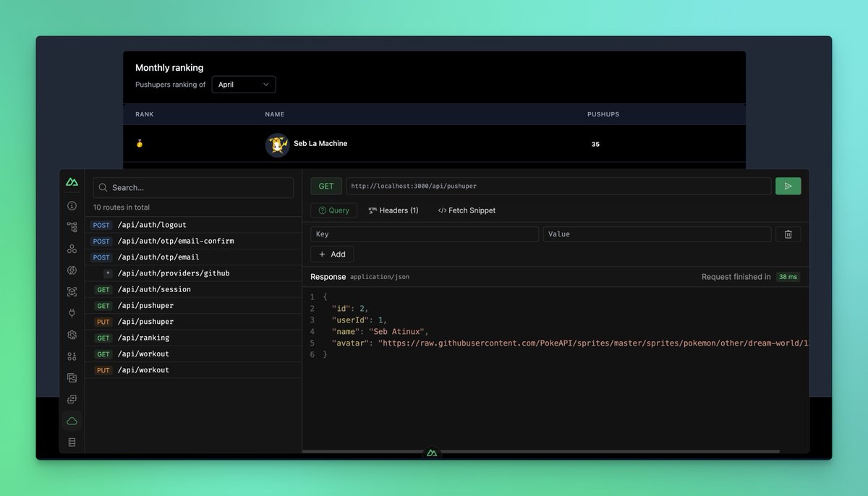Click the "avatar" URL response line
The image size is (868, 496).
571,343
